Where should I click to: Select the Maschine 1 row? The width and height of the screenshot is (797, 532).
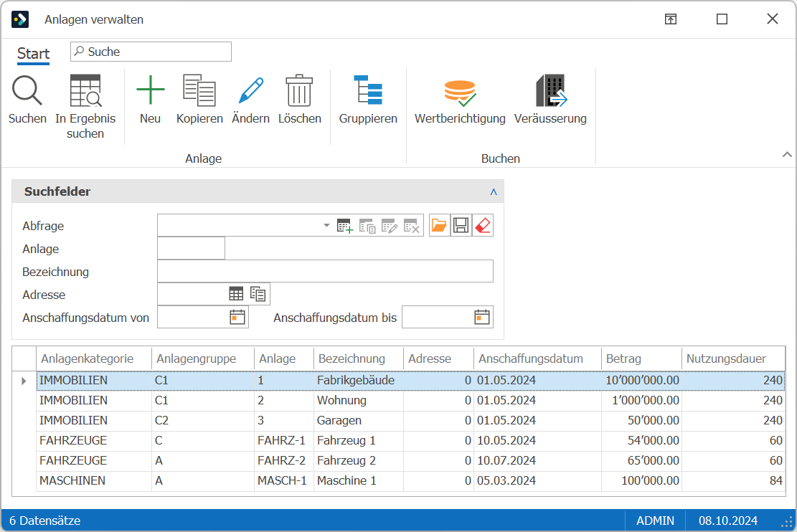coord(411,480)
